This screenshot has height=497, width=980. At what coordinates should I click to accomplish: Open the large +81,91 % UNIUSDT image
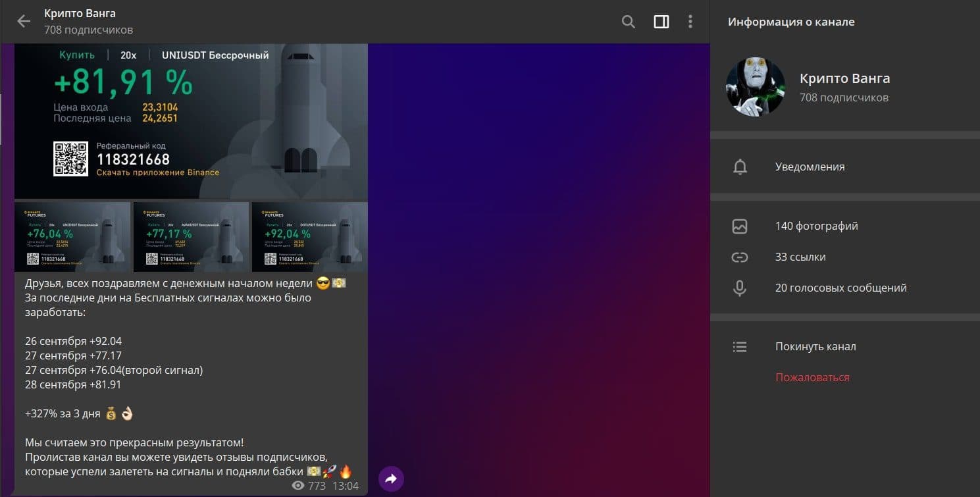tap(191, 121)
